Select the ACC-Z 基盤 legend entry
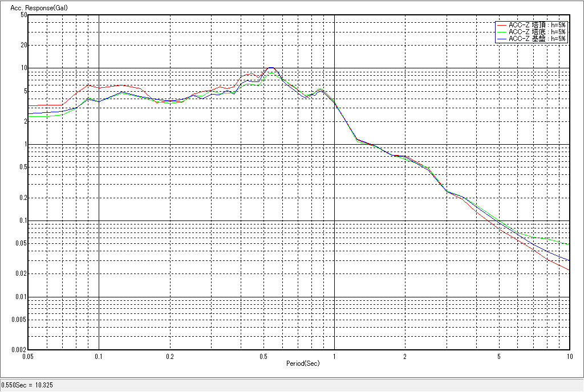The width and height of the screenshot is (584, 392). [537, 39]
